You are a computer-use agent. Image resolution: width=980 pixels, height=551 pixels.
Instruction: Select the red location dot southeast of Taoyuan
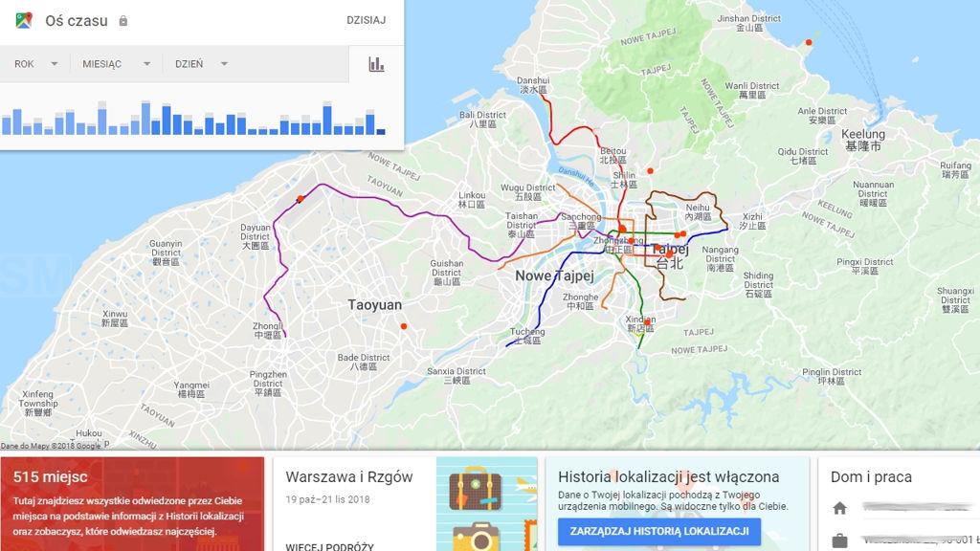point(403,327)
